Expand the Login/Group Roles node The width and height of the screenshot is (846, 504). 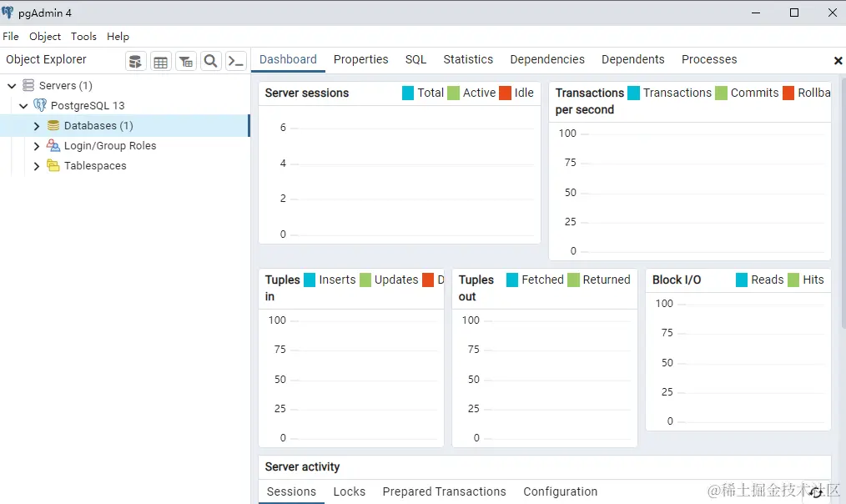pyautogui.click(x=36, y=146)
